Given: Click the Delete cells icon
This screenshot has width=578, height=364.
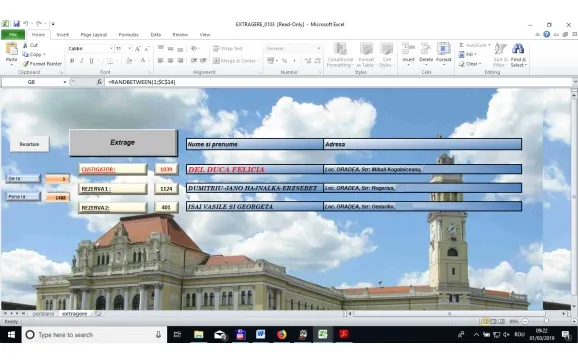Looking at the screenshot, I should [x=426, y=49].
